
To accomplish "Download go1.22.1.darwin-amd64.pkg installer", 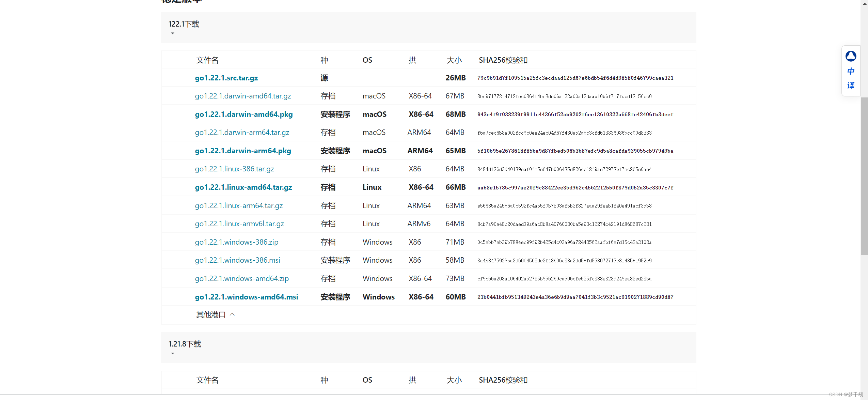I will [243, 114].
